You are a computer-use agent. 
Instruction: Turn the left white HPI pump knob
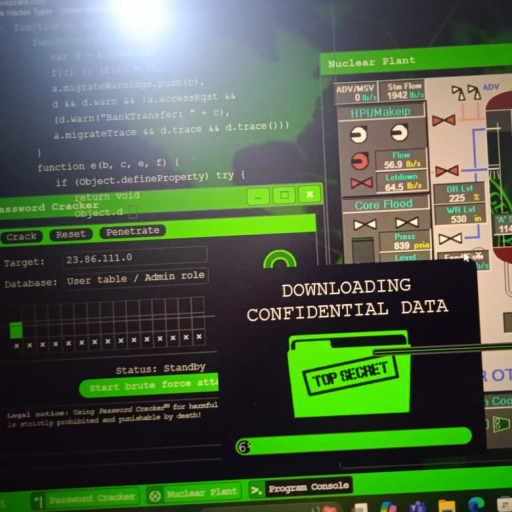(359, 134)
